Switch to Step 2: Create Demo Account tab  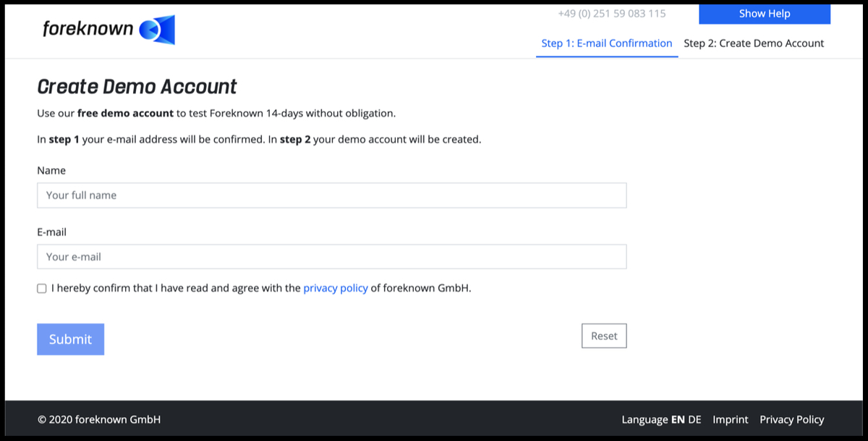point(754,43)
